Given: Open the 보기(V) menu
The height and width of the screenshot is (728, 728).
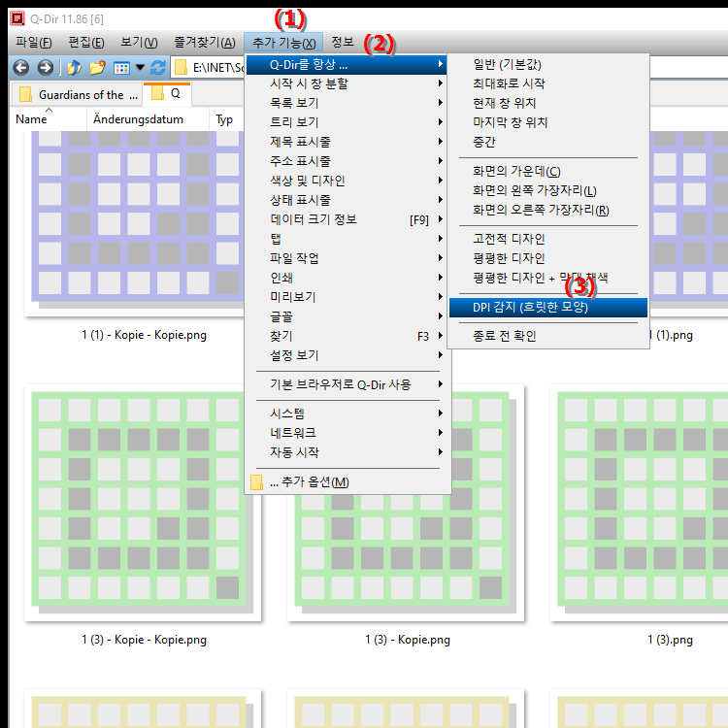Looking at the screenshot, I should pyautogui.click(x=139, y=43).
